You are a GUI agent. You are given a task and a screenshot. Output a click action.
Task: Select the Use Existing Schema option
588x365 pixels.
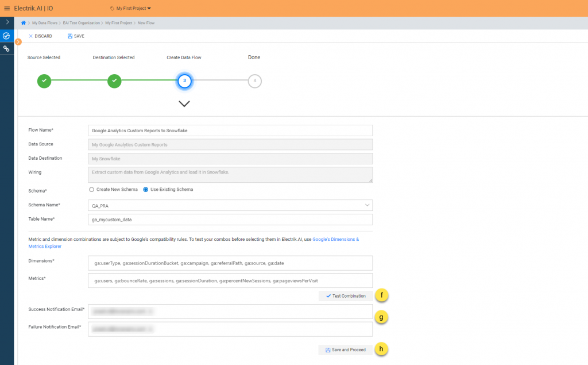(x=145, y=189)
